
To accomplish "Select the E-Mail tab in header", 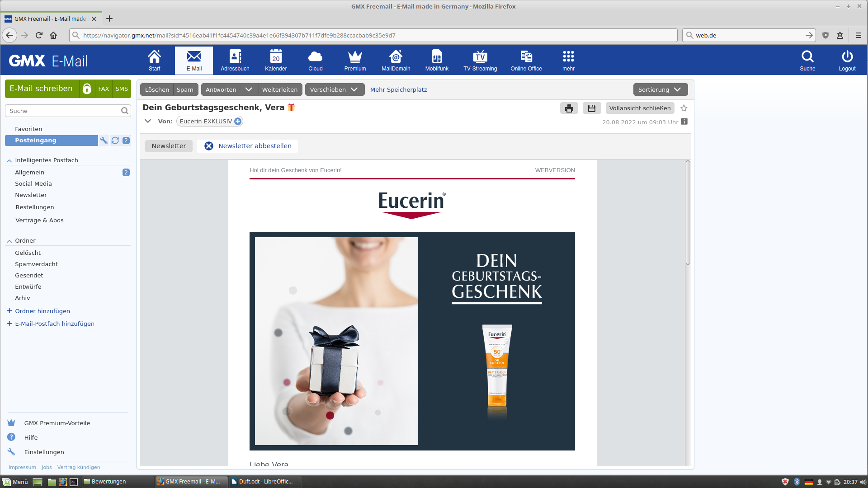I will [194, 60].
